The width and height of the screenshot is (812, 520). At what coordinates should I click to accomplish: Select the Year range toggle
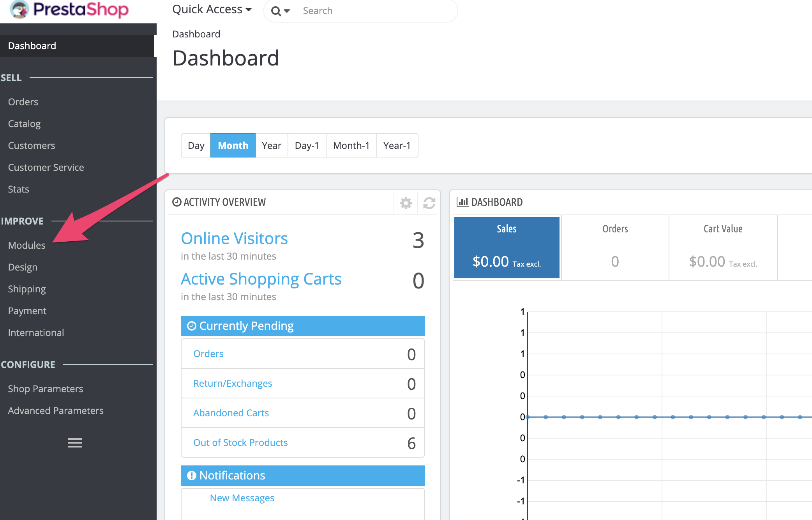coord(271,145)
